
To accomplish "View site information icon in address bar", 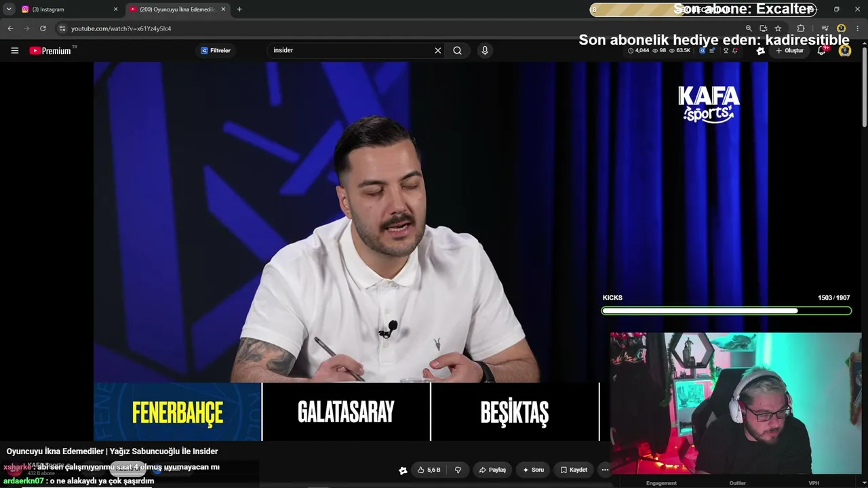I will (62, 28).
